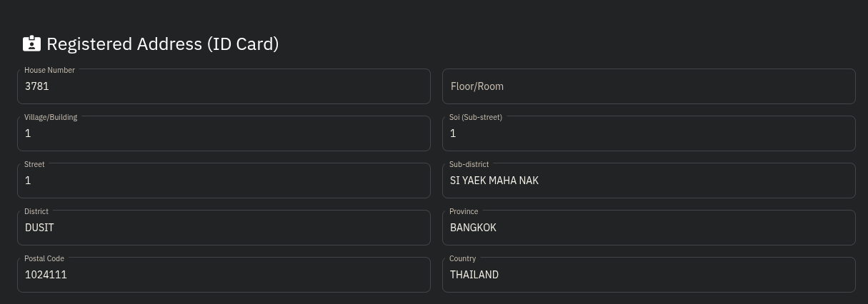The image size is (868, 304).
Task: Focus the House Number input field
Action: click(224, 87)
